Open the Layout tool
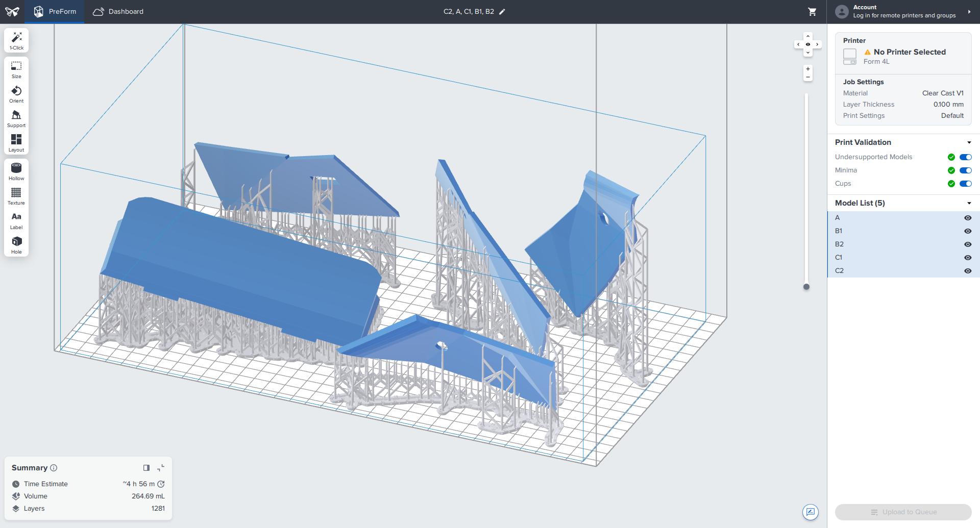The height and width of the screenshot is (528, 980). pyautogui.click(x=16, y=143)
